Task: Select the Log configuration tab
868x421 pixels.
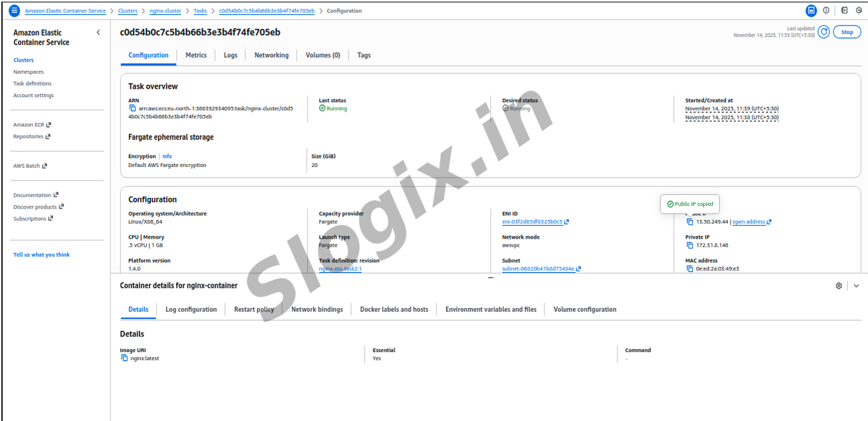Action: 191,309
